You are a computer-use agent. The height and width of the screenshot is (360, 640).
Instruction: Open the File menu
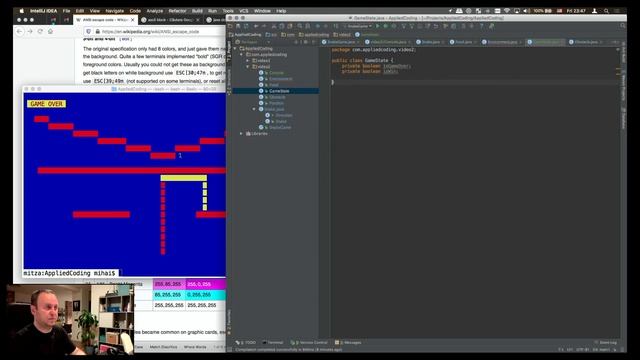pos(67,11)
